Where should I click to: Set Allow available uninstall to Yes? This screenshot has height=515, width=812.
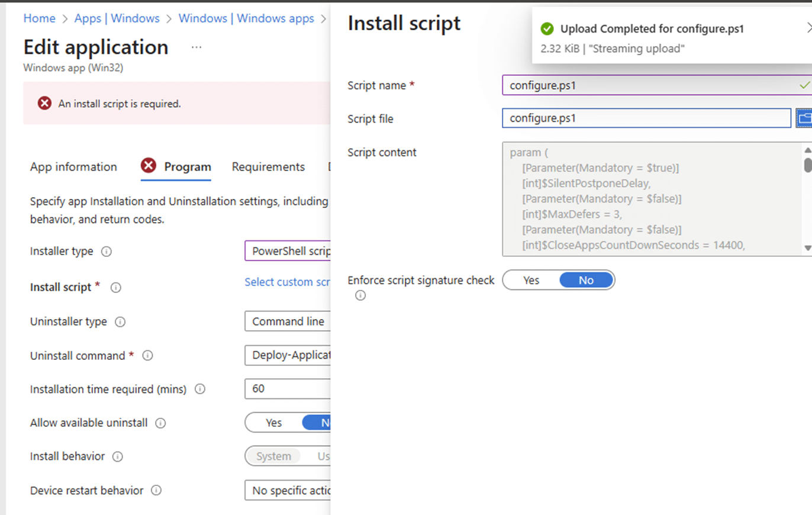tap(273, 423)
